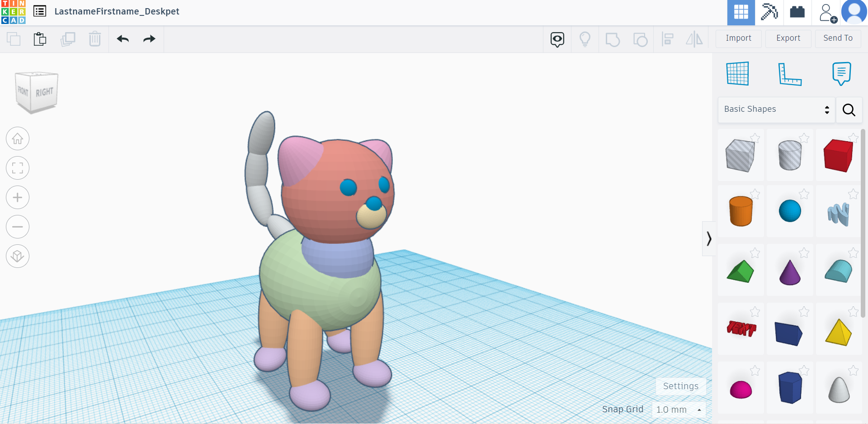Click the Export button
The image size is (868, 424).
(x=788, y=38)
